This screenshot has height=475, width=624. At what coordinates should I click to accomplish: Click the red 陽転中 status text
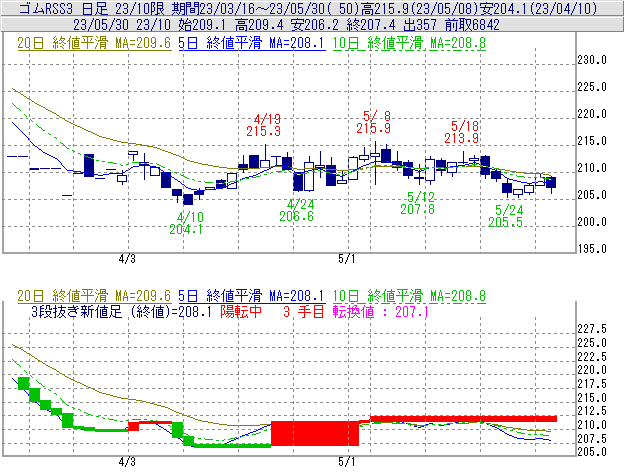[241, 311]
